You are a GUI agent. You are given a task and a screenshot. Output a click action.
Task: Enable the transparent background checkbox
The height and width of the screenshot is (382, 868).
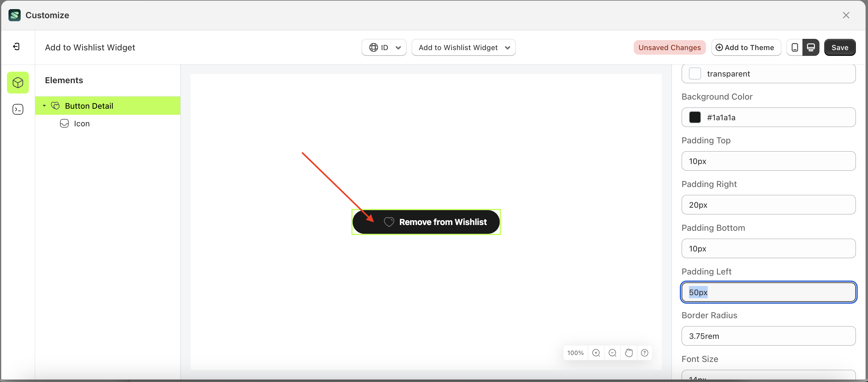695,73
